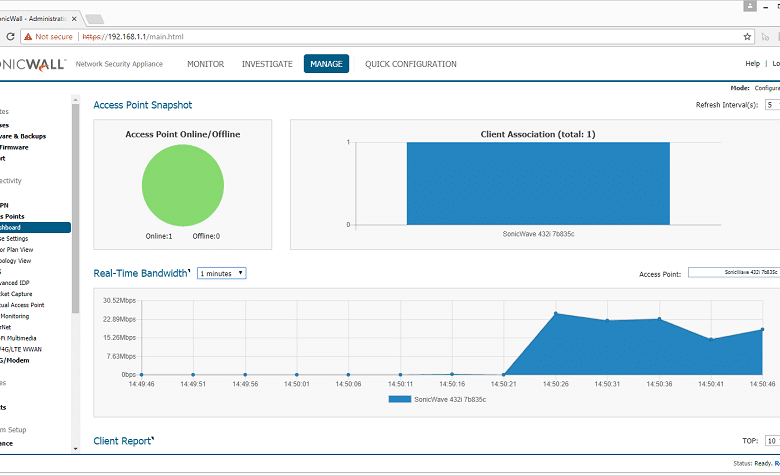The image size is (780, 476).
Task: Open a new browser tab
Action: click(94, 19)
